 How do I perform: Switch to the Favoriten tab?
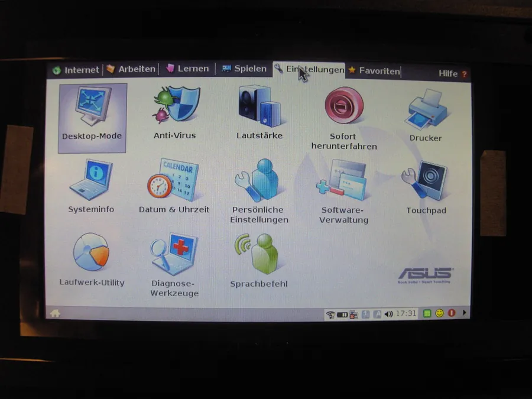click(x=374, y=71)
